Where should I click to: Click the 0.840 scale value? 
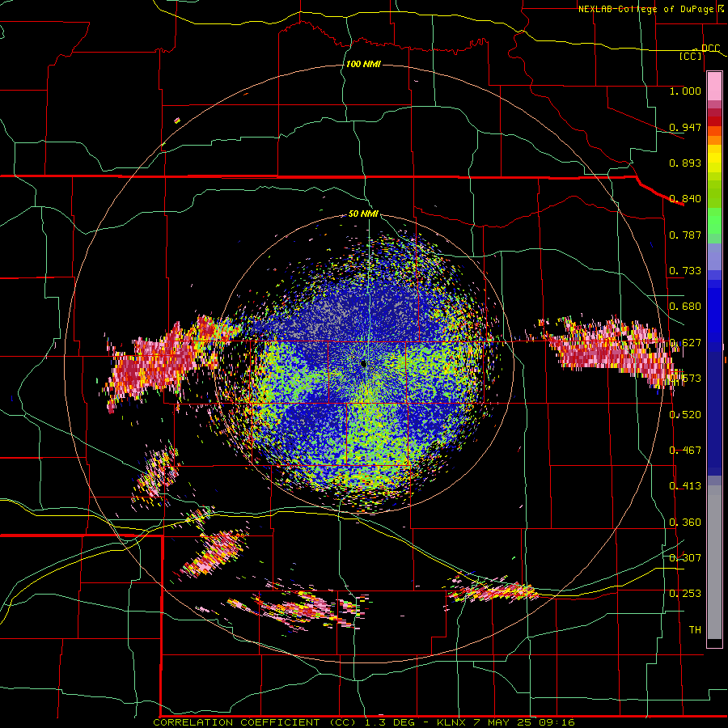[x=685, y=199]
